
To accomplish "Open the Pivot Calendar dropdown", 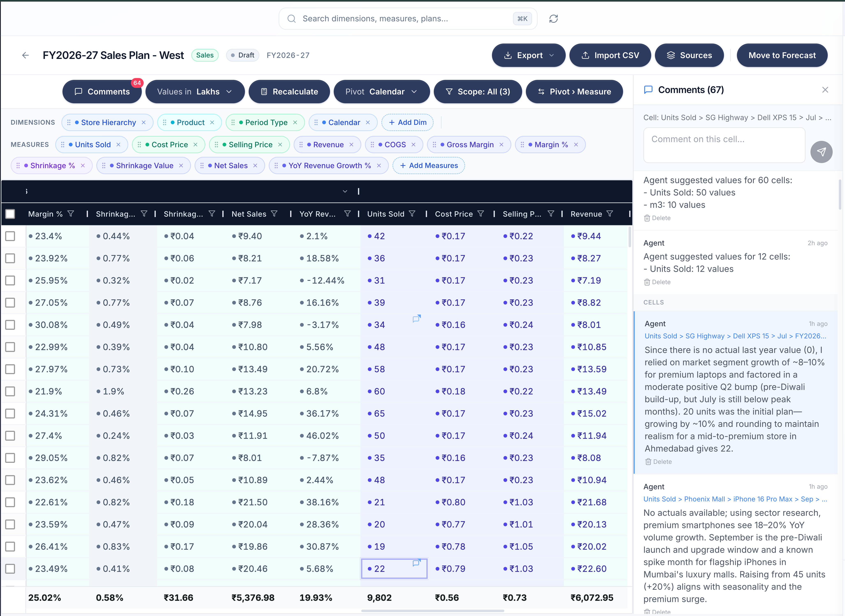I will coord(381,91).
